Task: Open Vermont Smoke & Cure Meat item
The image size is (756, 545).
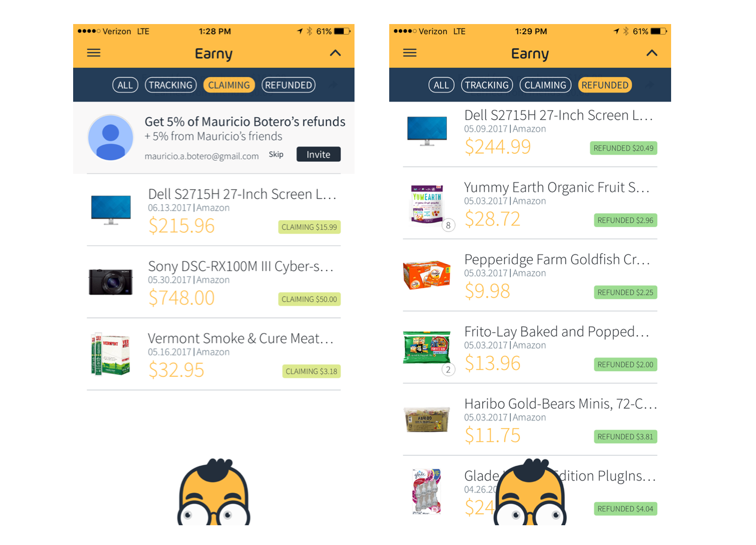Action: 214,354
